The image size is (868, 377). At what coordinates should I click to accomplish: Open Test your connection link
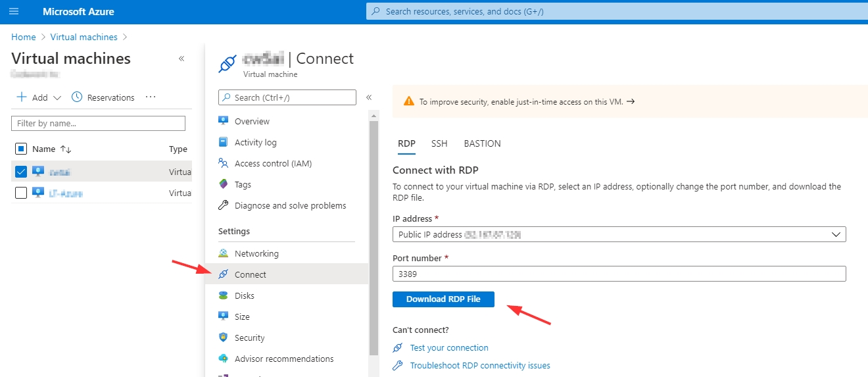tap(449, 347)
